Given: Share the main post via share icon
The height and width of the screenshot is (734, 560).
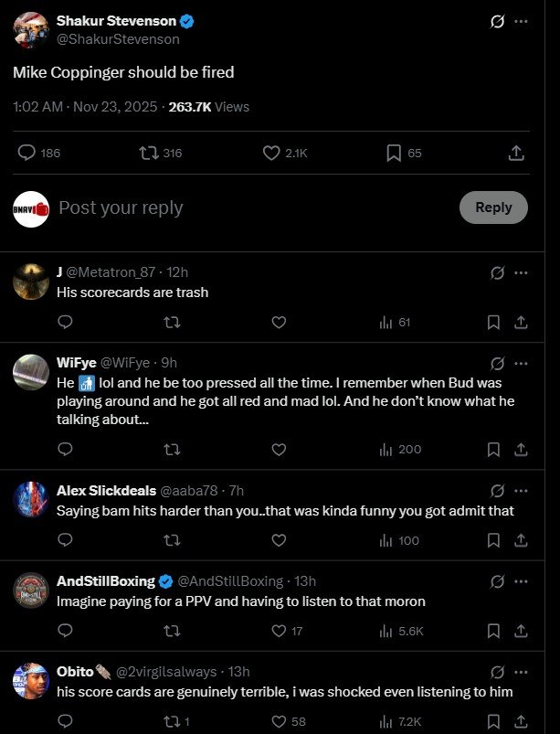Looking at the screenshot, I should [x=515, y=153].
